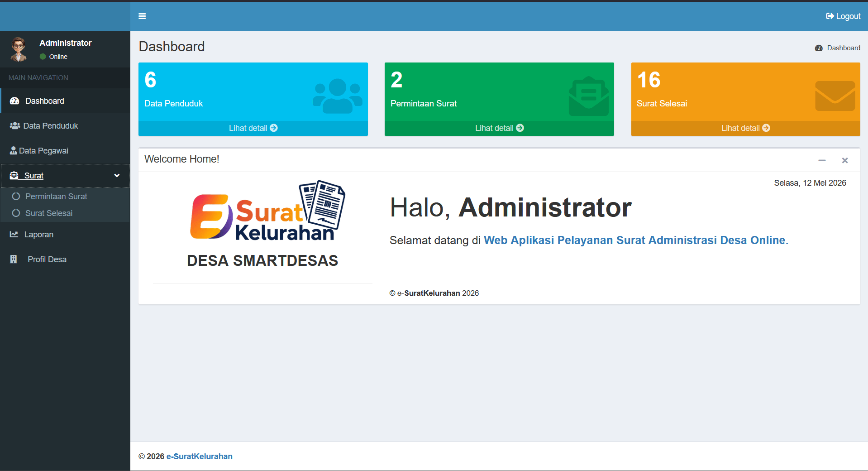
Task: Collapse the Welcome Home panel with minus
Action: 822,160
